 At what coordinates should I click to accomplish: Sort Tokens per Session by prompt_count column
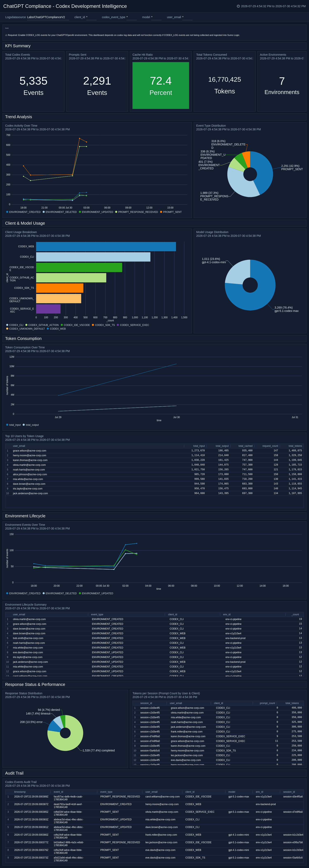[267, 703]
